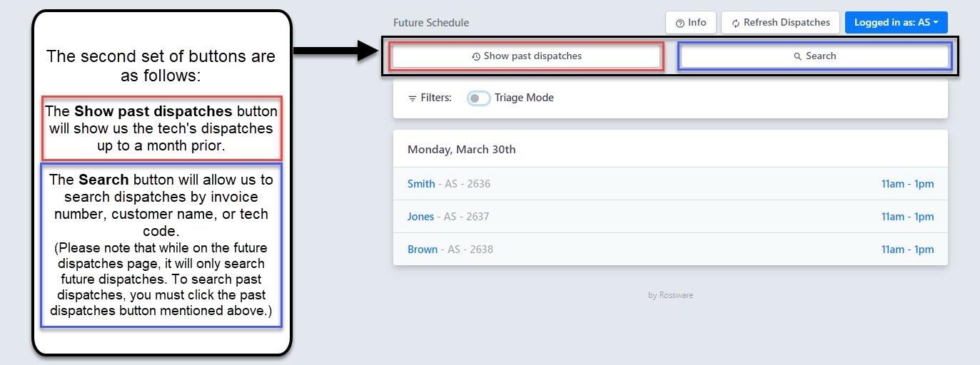Select the Monday, March 30th date header
The height and width of the screenshot is (365, 980).
pos(461,150)
